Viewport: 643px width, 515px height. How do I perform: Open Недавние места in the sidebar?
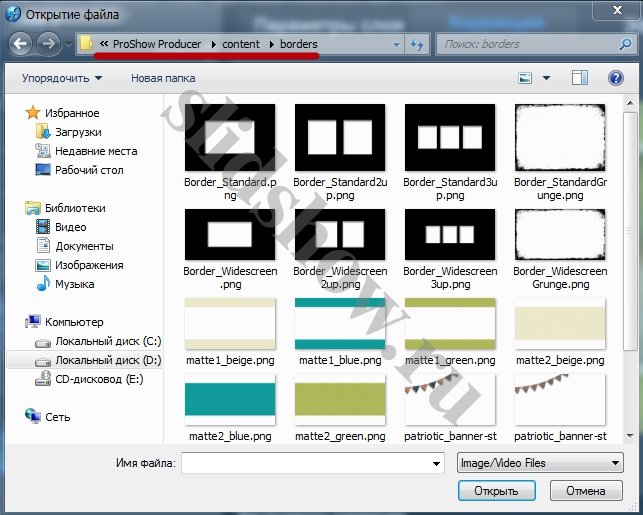[x=96, y=151]
